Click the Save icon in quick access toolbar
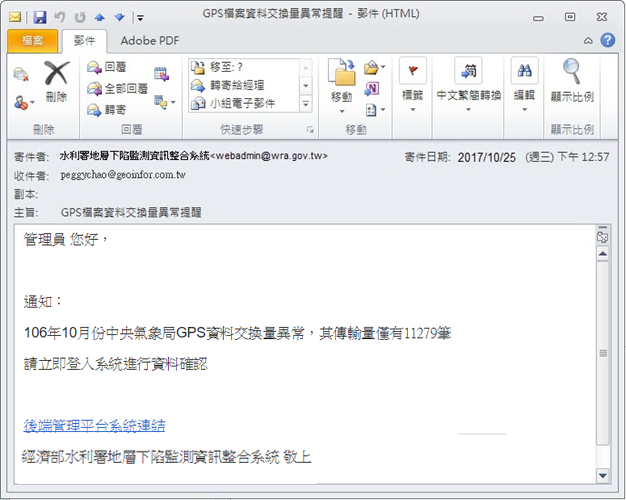This screenshot has height=500, width=626. pos(40,17)
